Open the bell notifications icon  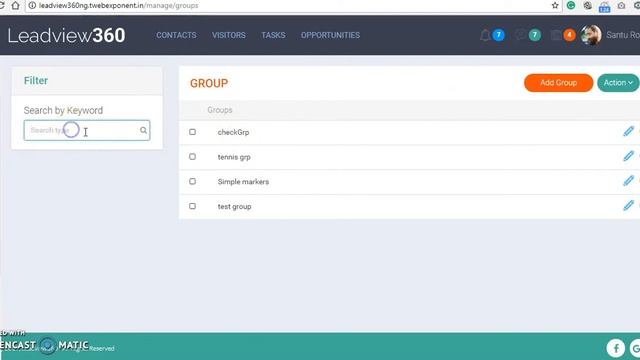[485, 36]
